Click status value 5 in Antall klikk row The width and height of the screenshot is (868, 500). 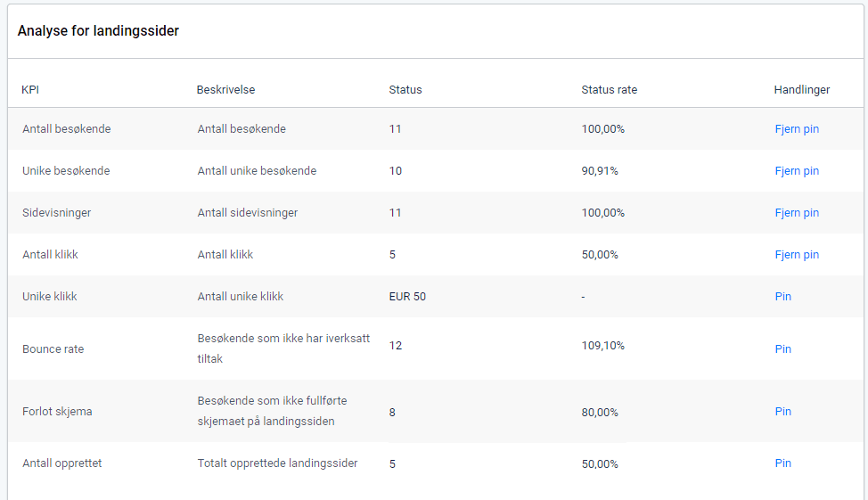(x=392, y=255)
